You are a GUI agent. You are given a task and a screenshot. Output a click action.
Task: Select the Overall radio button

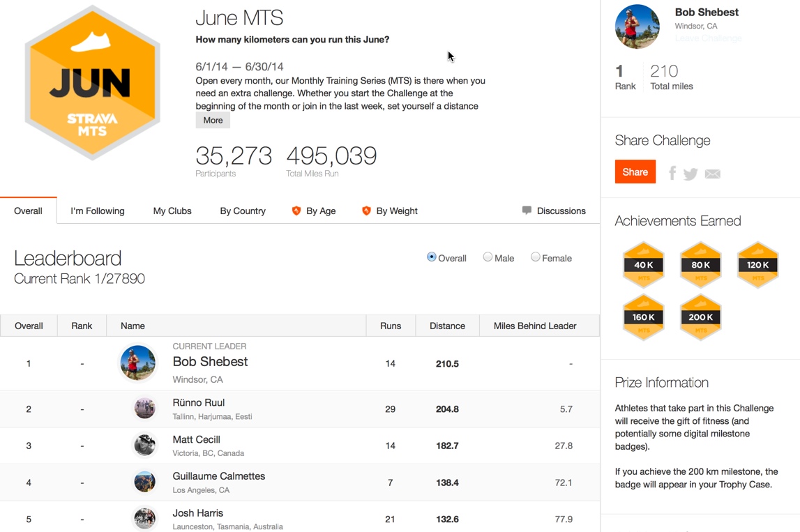tap(432, 257)
